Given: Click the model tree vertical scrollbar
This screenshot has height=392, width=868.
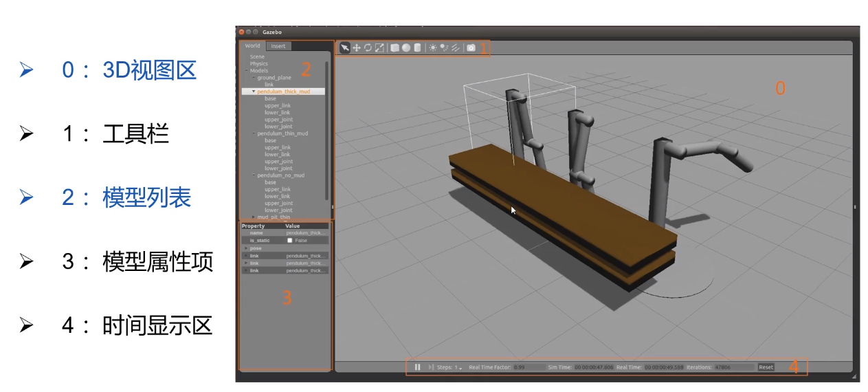Looking at the screenshot, I should [326, 131].
